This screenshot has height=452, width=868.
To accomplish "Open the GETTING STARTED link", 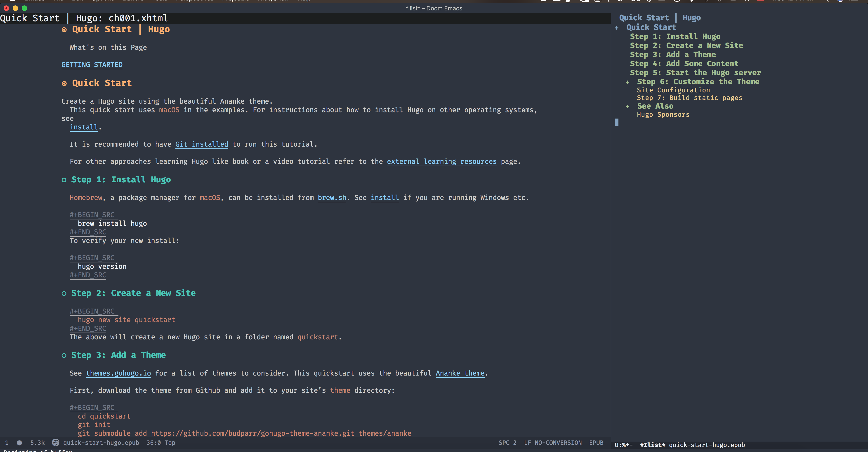I will (92, 64).
